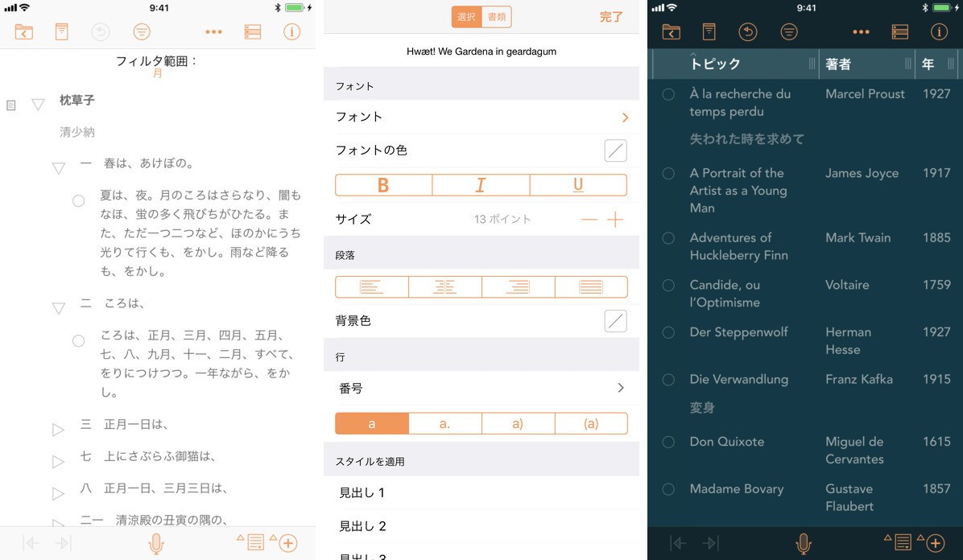
Task: Choose the '(a)' numbering suffix style
Action: click(x=591, y=424)
